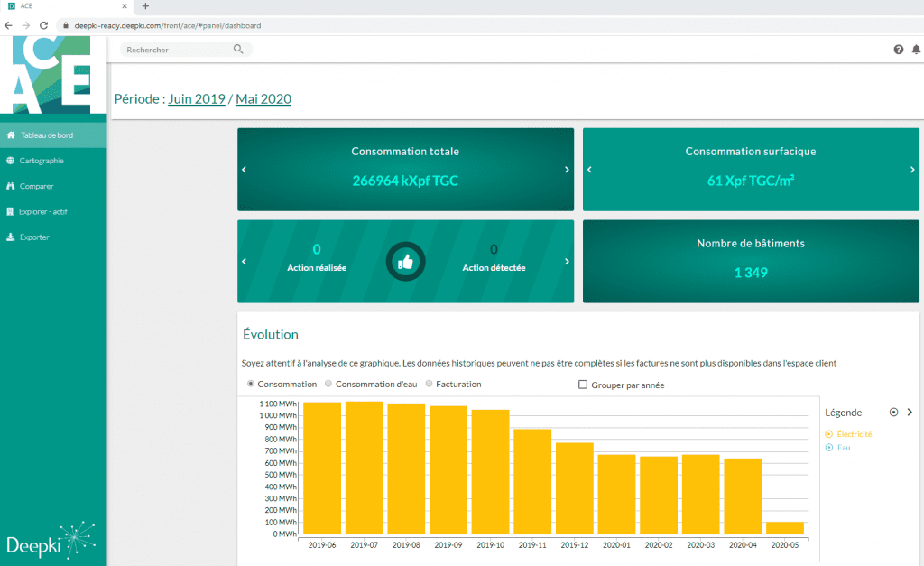Open a new browser tab
The image size is (924, 566).
coord(145,6)
